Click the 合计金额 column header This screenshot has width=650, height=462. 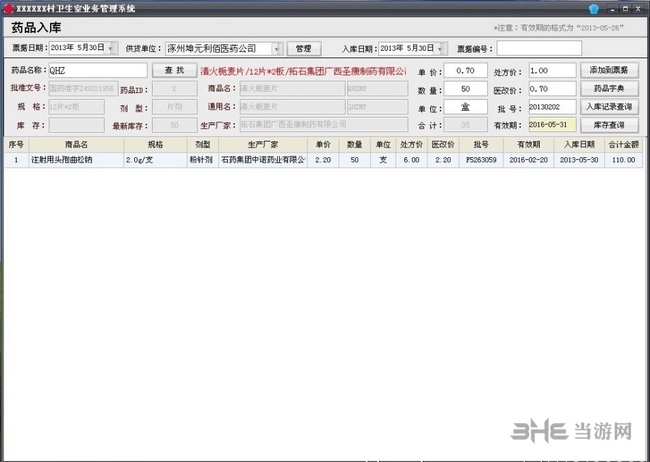[623, 145]
